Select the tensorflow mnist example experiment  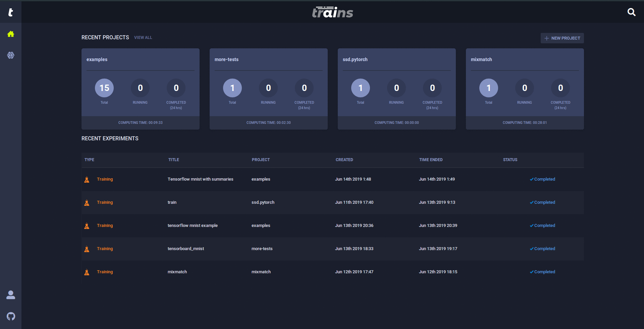click(193, 226)
